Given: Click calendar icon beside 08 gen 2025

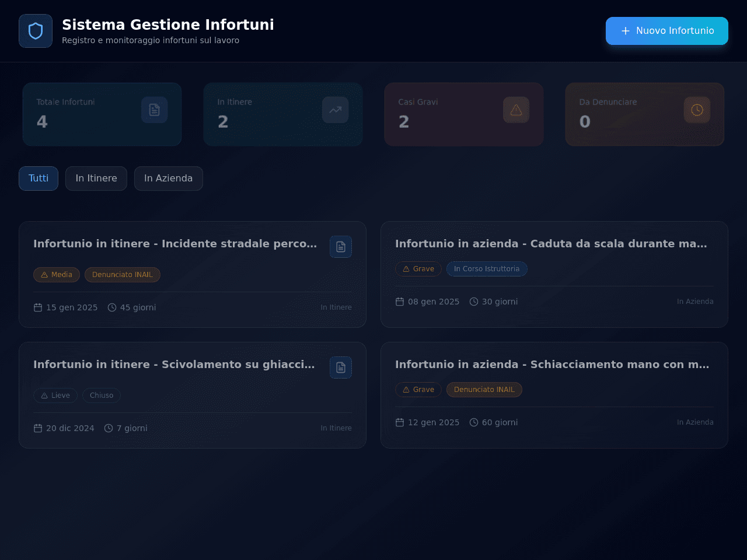Looking at the screenshot, I should coord(400,302).
